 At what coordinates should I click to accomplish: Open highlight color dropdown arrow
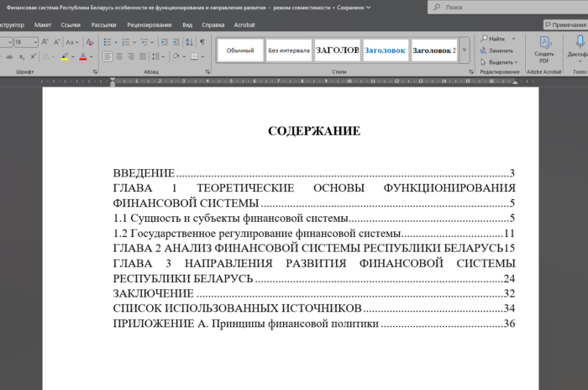point(73,57)
